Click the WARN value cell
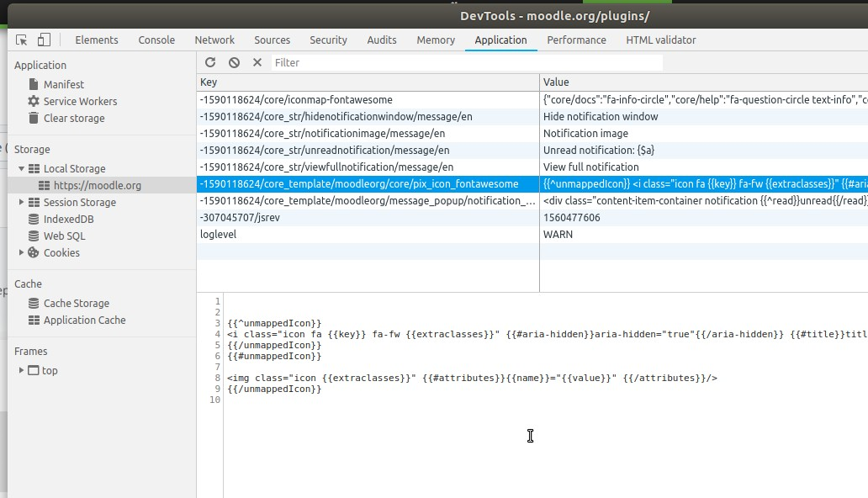The width and height of the screenshot is (868, 498). [704, 235]
